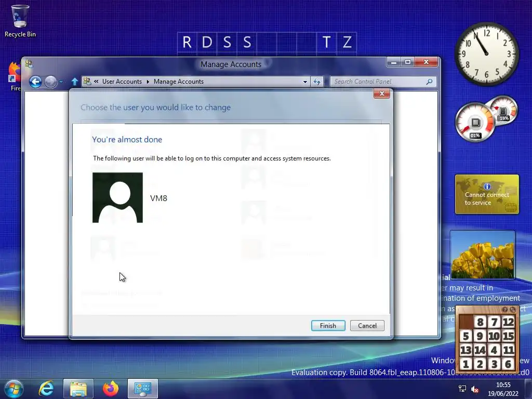Viewport: 532px width, 399px height.
Task: Click puzzle tile number 8
Action: (x=480, y=322)
